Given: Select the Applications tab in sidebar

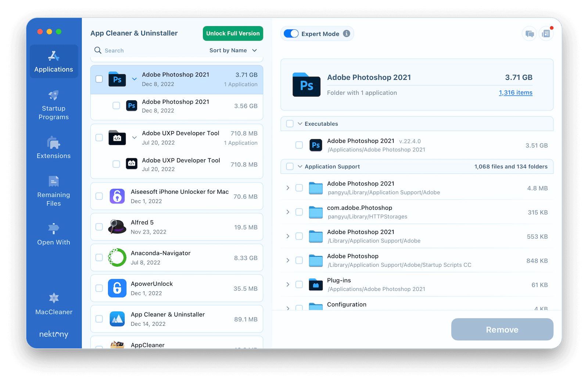Looking at the screenshot, I should click(54, 61).
